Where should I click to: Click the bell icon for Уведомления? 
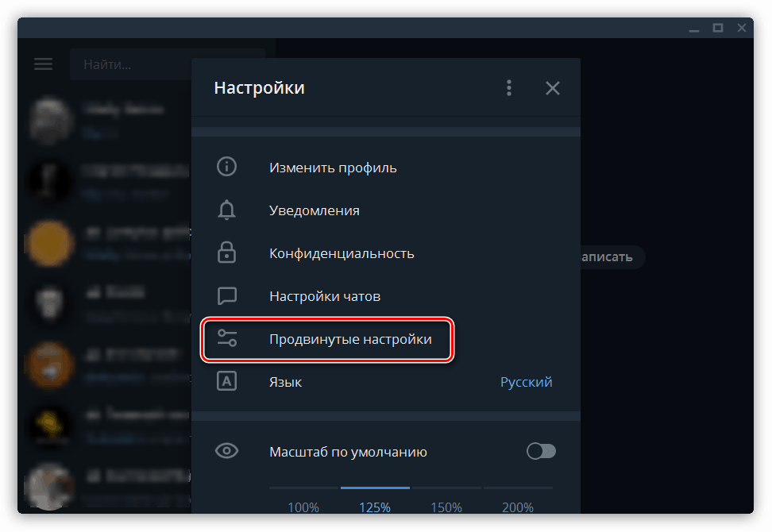point(227,210)
